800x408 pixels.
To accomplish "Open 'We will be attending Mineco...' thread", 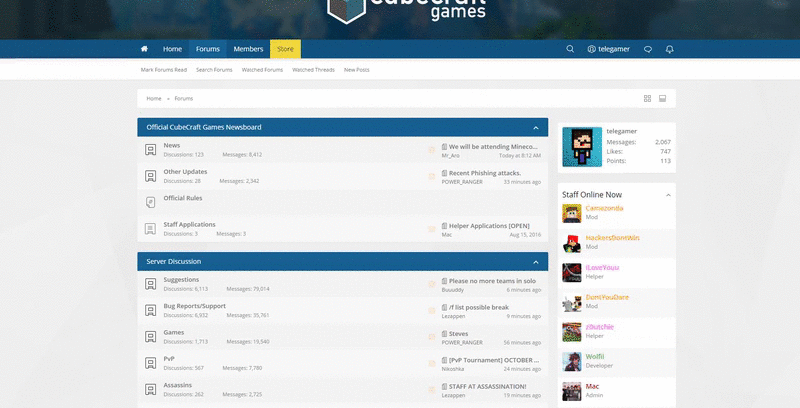I will [493, 147].
